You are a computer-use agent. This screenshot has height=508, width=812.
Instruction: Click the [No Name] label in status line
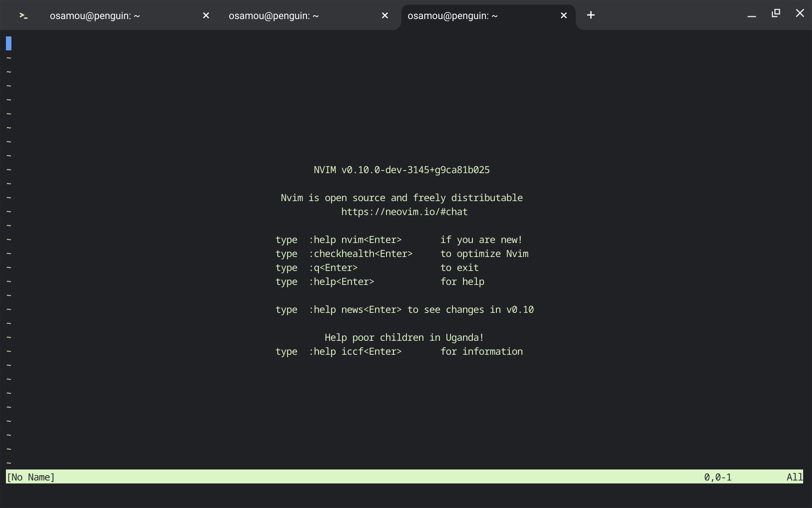tap(30, 477)
